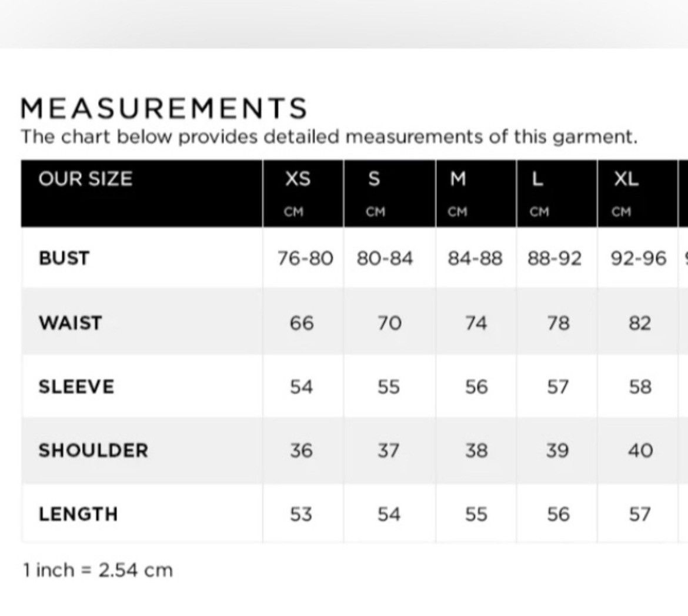
Task: Click waist value 74 for size M
Action: click(476, 323)
